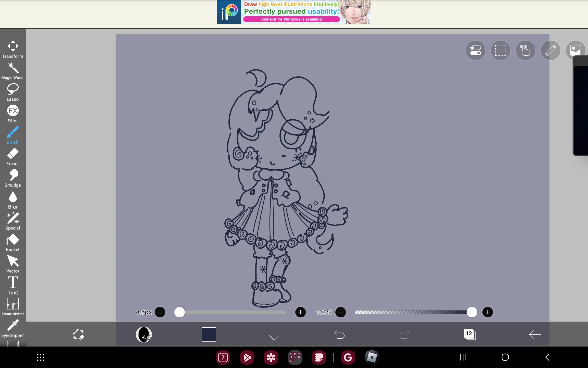
Task: Redo the undone action
Action: [x=404, y=335]
